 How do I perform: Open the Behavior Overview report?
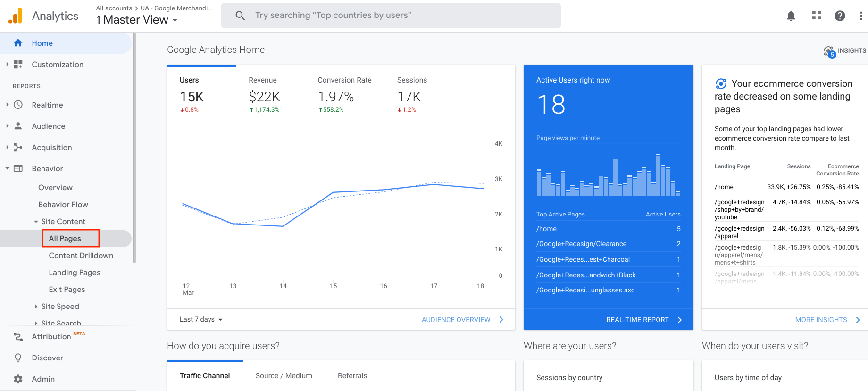tap(55, 188)
